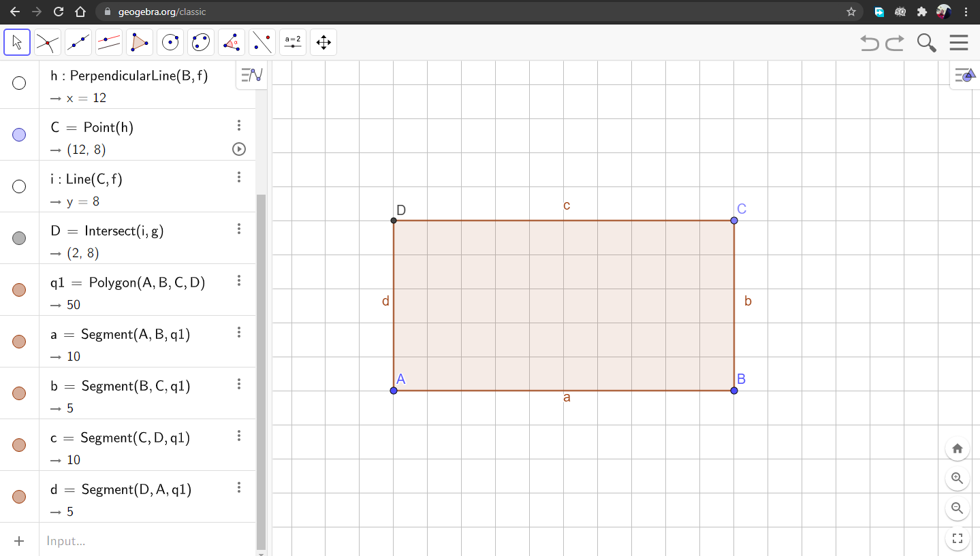The height and width of the screenshot is (556, 980).
Task: Open the main hamburger menu
Action: (x=959, y=43)
